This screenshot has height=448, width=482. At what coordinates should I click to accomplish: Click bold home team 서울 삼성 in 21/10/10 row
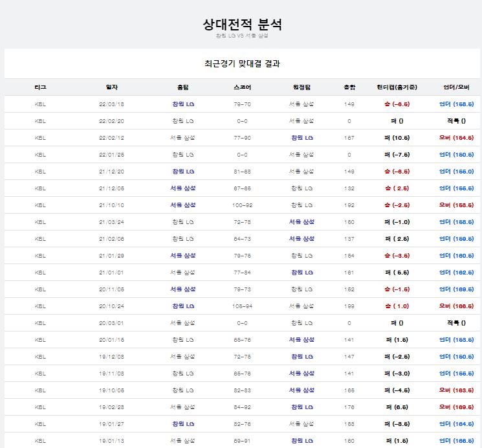(183, 205)
